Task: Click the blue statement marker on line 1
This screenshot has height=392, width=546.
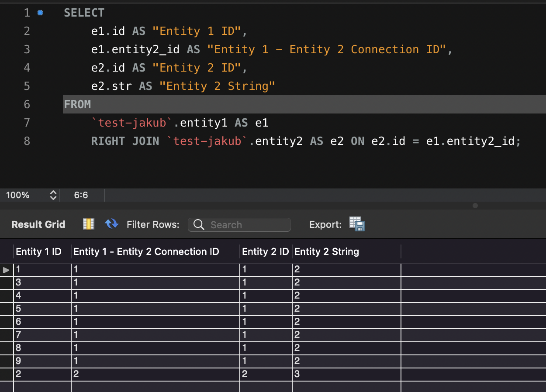Action: pos(40,13)
